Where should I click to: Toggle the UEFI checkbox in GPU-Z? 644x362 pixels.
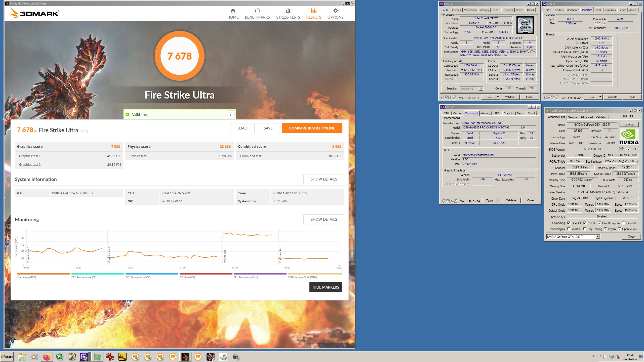point(628,149)
